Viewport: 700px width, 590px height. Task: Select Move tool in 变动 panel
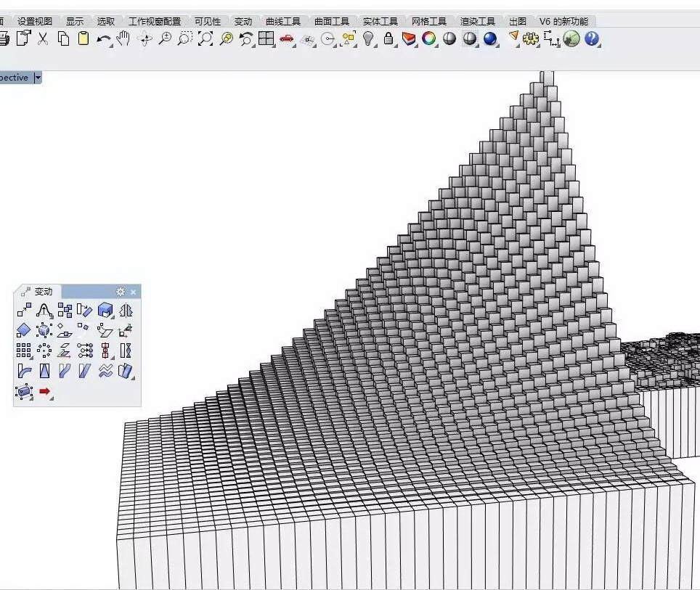tap(24, 310)
